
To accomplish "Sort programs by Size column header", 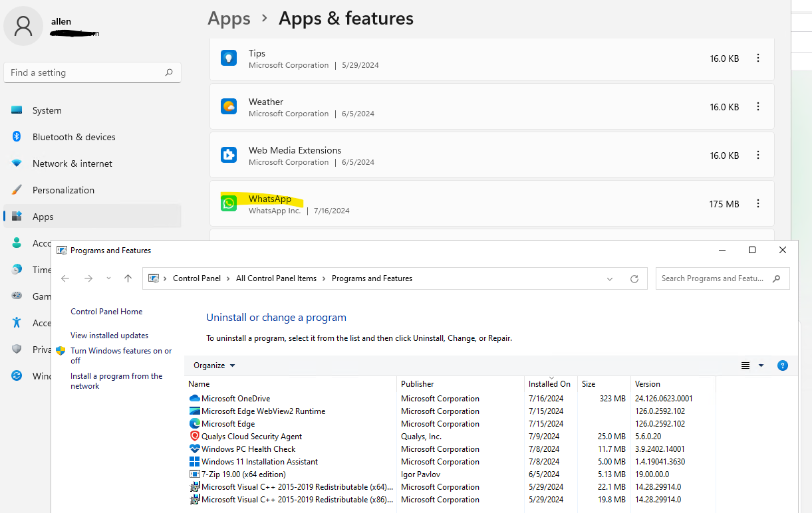I will click(x=604, y=384).
